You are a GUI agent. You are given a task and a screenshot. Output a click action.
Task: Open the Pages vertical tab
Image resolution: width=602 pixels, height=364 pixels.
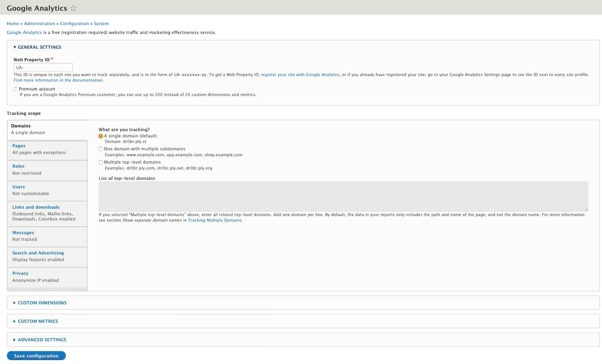point(19,146)
